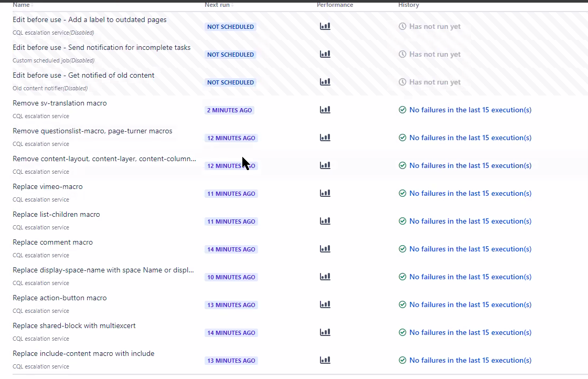Open Replace list-children macro job
The image size is (588, 379).
[x=56, y=214]
